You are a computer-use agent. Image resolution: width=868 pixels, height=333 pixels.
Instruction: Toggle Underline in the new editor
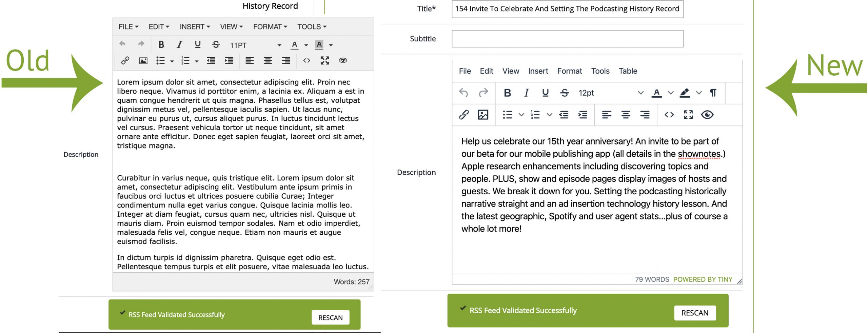click(545, 93)
